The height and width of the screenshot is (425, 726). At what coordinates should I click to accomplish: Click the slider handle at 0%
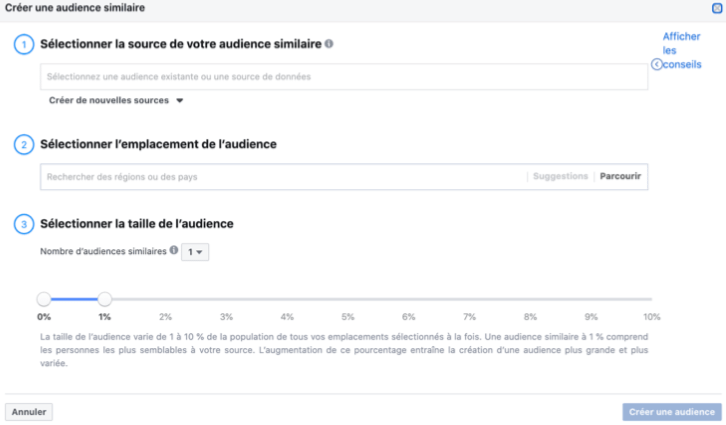(44, 299)
